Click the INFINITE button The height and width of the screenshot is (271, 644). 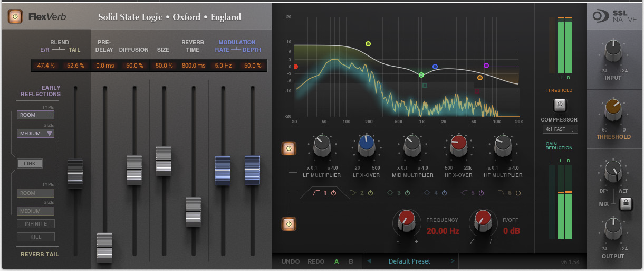(x=36, y=224)
